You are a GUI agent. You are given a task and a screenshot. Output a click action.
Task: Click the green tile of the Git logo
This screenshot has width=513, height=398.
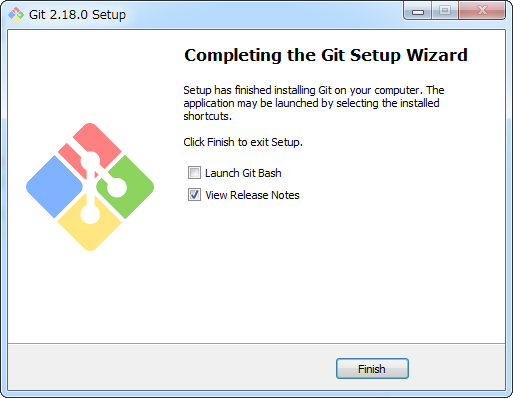click(132, 187)
